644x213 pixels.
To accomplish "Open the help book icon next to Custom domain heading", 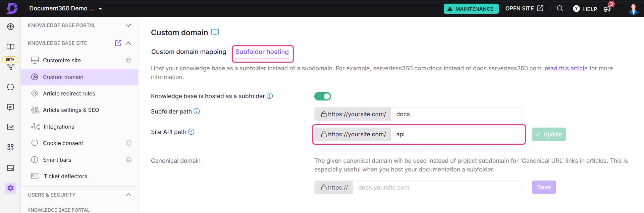I will click(215, 32).
